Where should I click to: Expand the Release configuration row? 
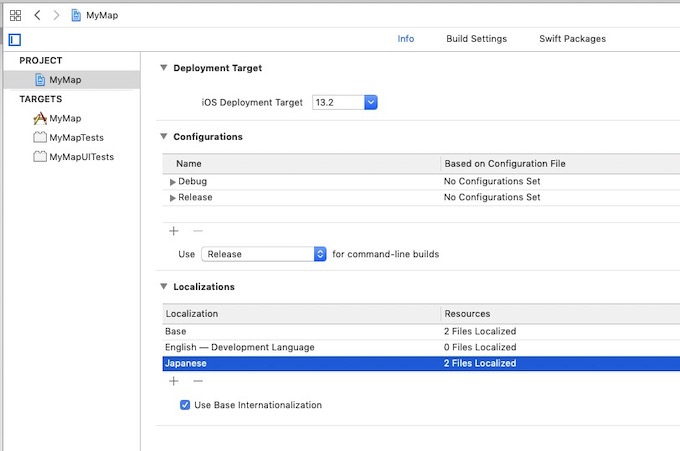(173, 198)
